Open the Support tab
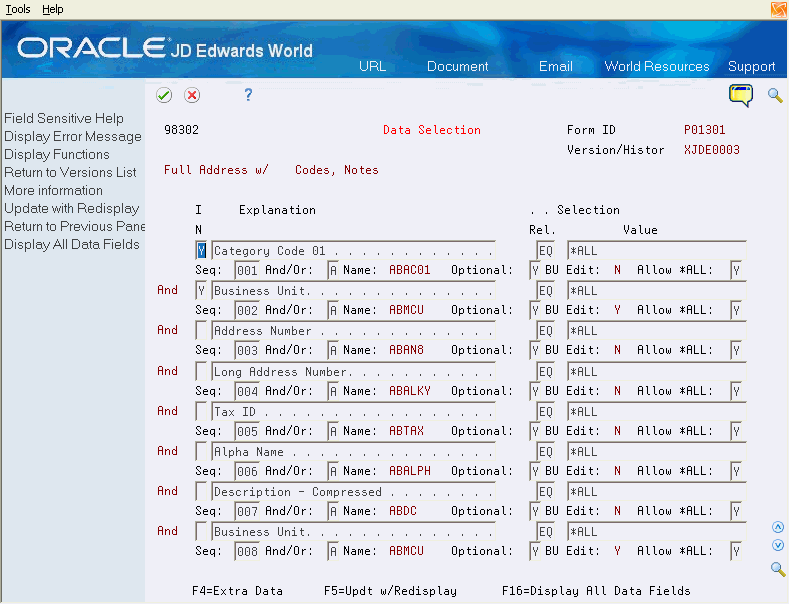 pyautogui.click(x=751, y=66)
